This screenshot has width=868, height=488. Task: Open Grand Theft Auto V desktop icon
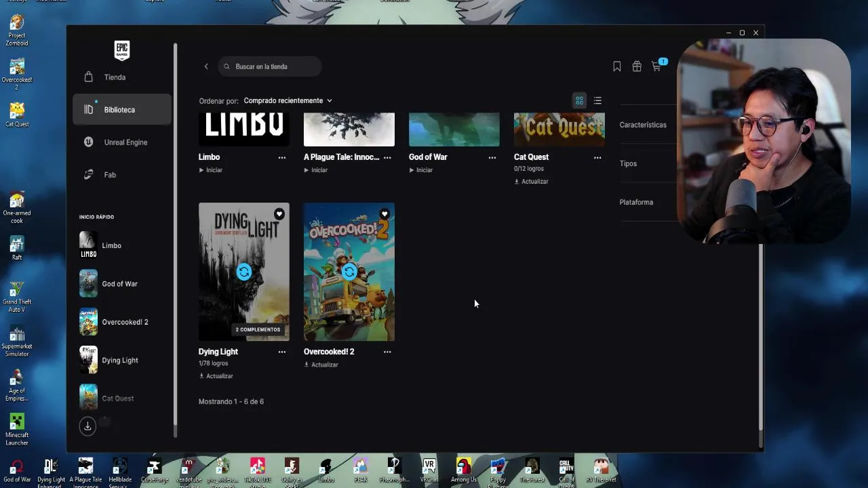coord(17,297)
